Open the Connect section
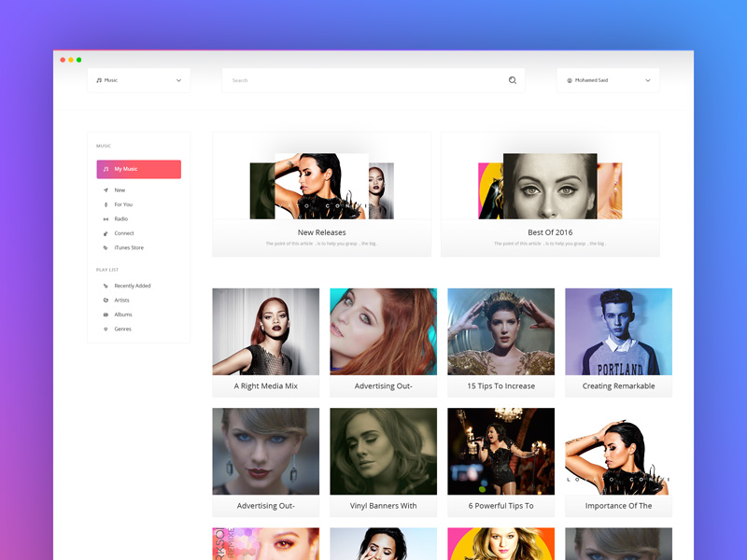 click(123, 232)
